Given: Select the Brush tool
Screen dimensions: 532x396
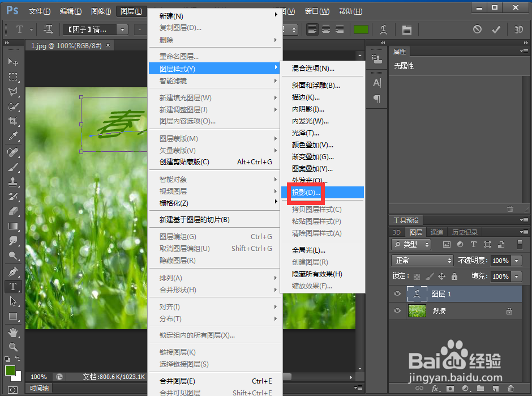Looking at the screenshot, I should click(13, 168).
